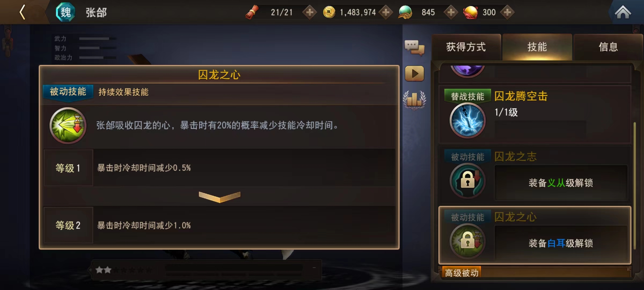Switch to the 信息 tab
The width and height of the screenshot is (644, 290).
[608, 47]
